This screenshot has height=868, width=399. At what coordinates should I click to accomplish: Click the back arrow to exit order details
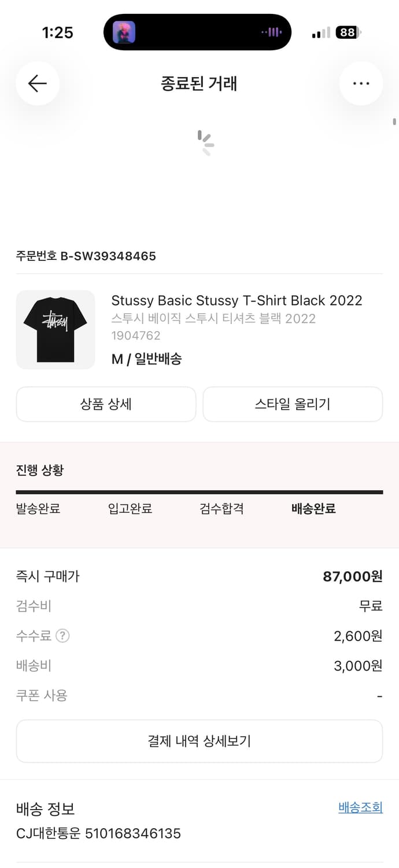38,83
